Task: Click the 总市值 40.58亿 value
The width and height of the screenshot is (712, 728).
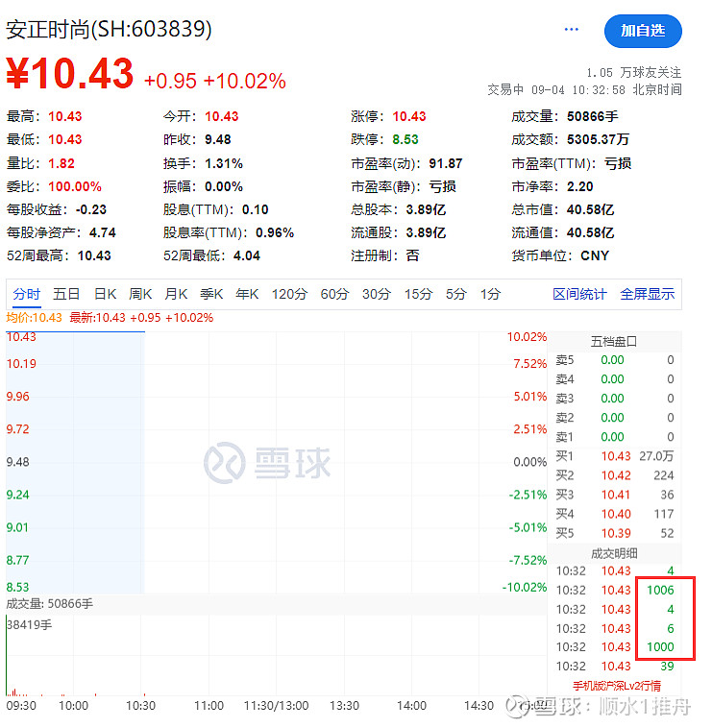Action: tap(590, 209)
